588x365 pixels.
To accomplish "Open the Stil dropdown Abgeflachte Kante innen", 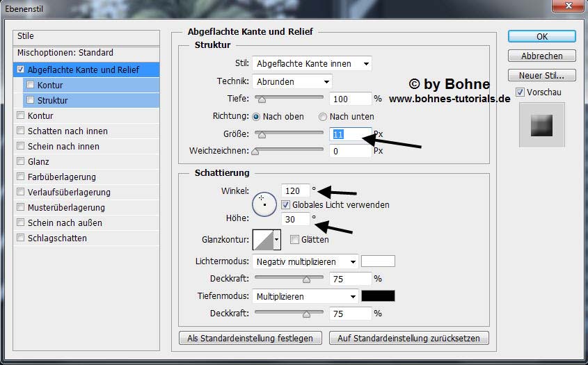I will pos(312,64).
